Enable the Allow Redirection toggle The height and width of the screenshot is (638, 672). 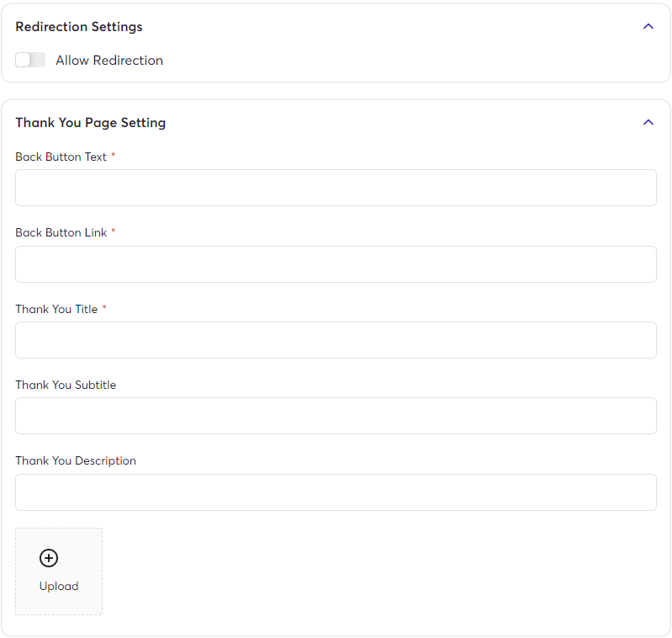tap(30, 60)
